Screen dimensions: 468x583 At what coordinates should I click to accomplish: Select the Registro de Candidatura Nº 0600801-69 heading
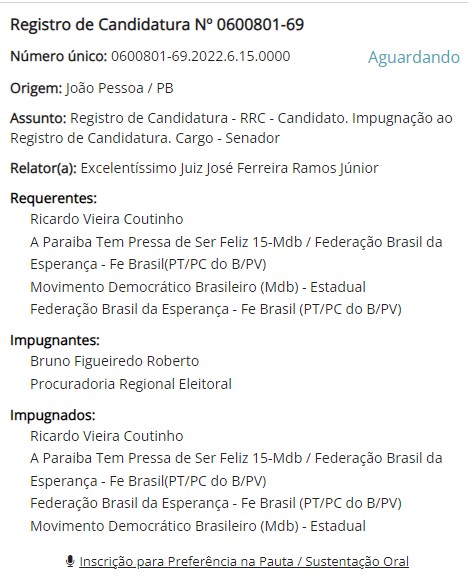(157, 25)
